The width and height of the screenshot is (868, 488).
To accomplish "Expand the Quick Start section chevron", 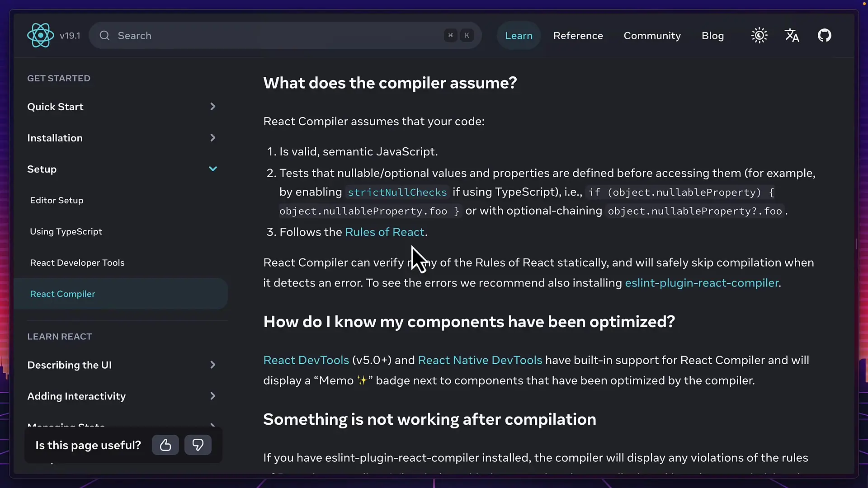I will point(213,107).
